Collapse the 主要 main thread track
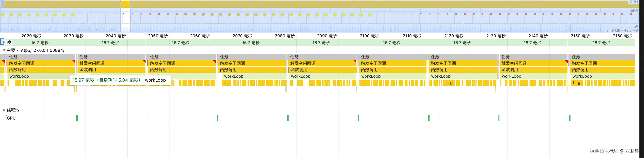This screenshot has width=644, height=158. (x=4, y=50)
